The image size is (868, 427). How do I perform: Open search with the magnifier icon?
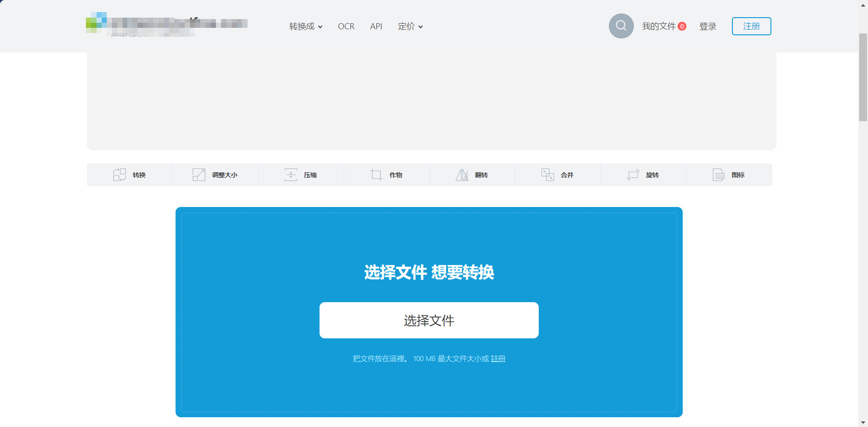(x=621, y=26)
